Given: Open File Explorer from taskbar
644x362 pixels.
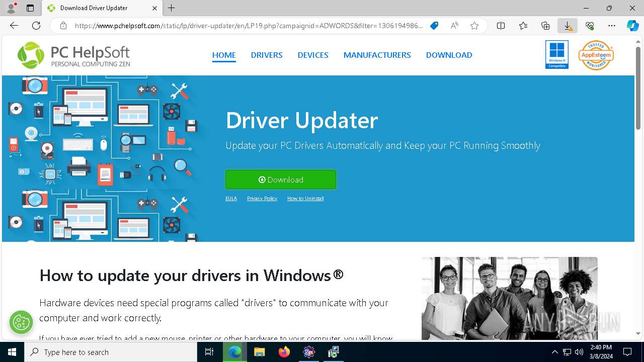Looking at the screenshot, I should click(260, 352).
